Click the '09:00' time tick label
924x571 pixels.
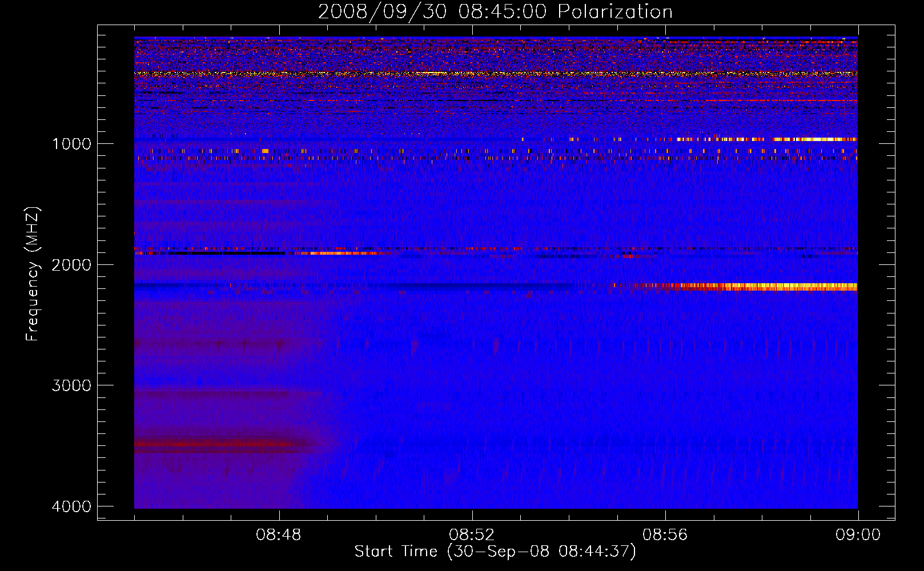coord(858,535)
